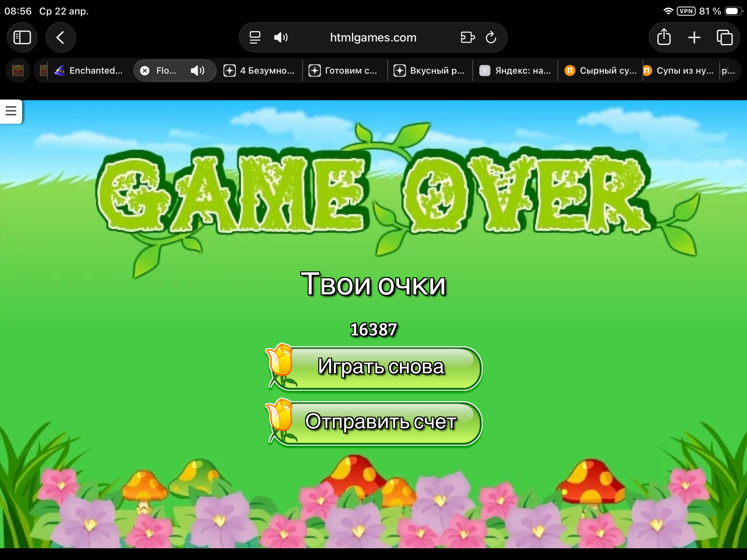
Task: Open the extensions puzzle icon
Action: pos(468,37)
